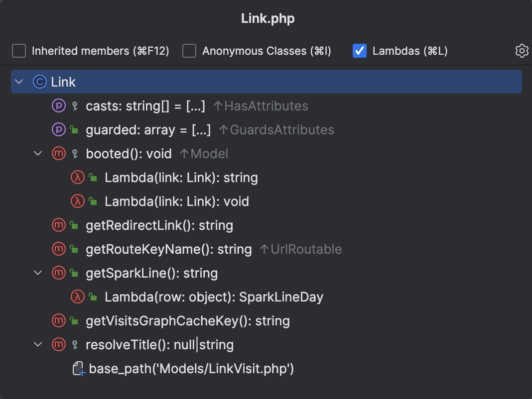Collapse the booted() method node

pos(37,153)
